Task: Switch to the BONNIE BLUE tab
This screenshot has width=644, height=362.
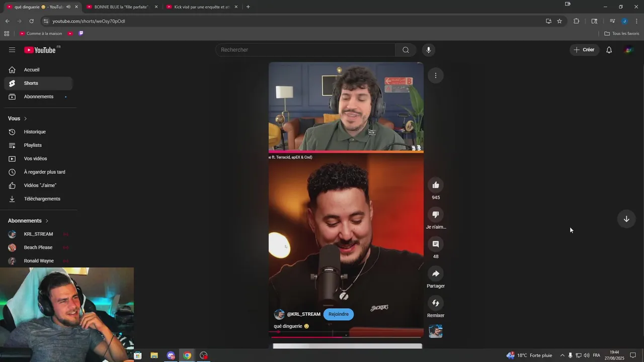Action: point(122,7)
